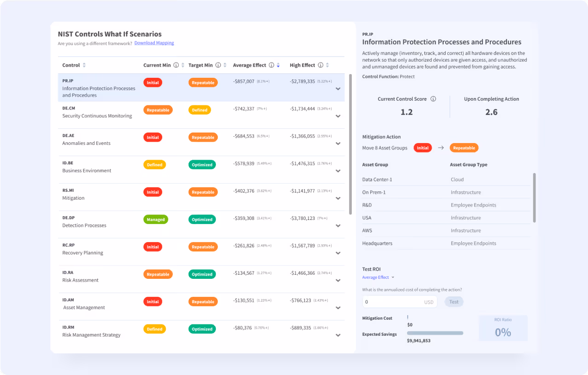Expand the DE.AE Anomalies and Events row
Image resolution: width=588 pixels, height=375 pixels.
click(x=338, y=143)
